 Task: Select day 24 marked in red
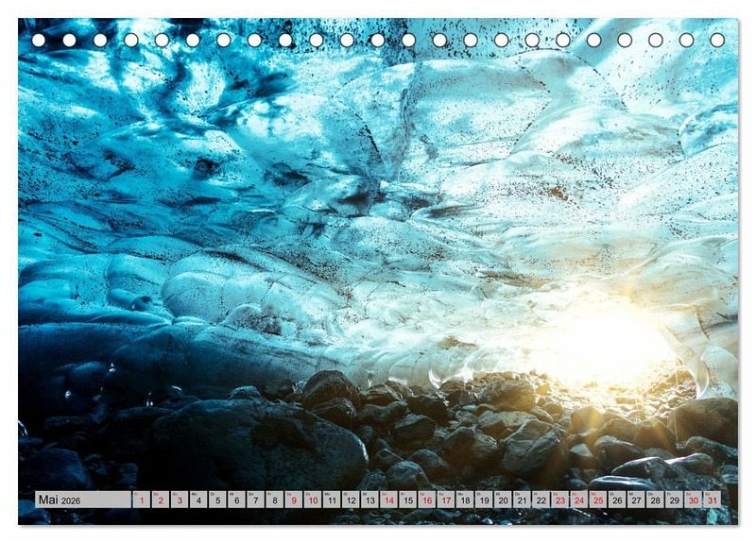coord(578,500)
